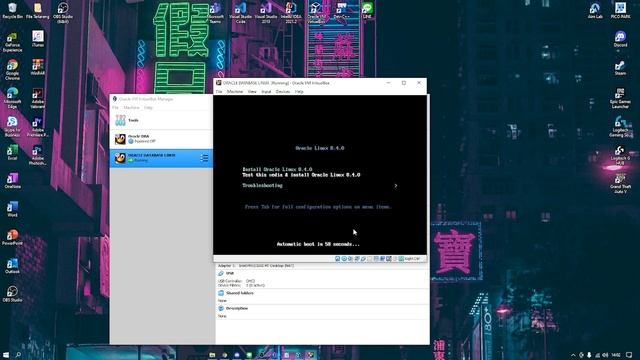Open the Input menu in the VM window
The height and width of the screenshot is (360, 640).
coord(266,92)
